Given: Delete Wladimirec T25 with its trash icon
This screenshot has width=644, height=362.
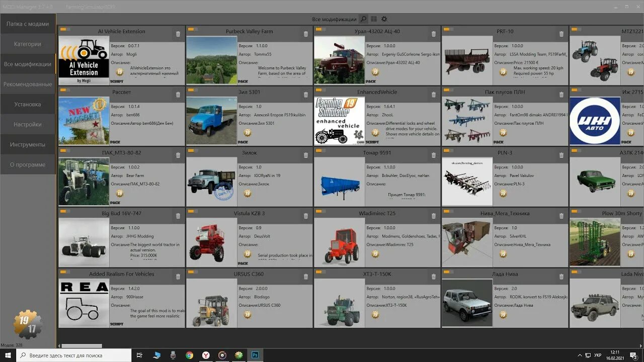Looking at the screenshot, I should [x=434, y=216].
